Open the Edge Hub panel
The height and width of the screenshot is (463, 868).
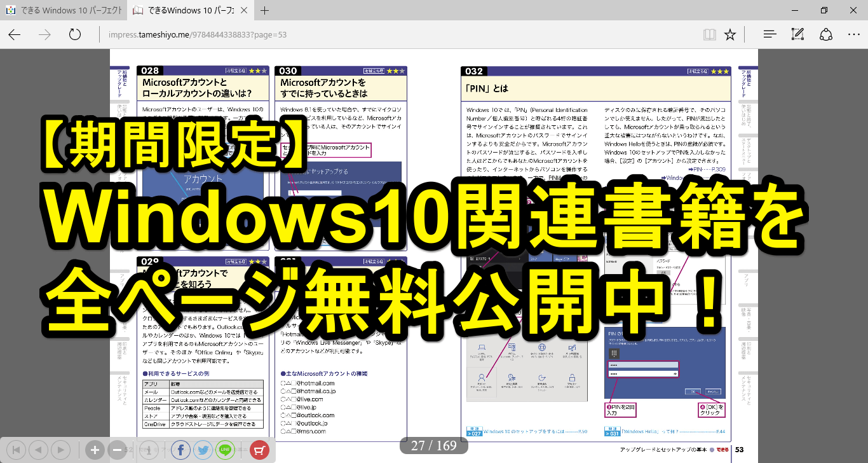click(769, 34)
